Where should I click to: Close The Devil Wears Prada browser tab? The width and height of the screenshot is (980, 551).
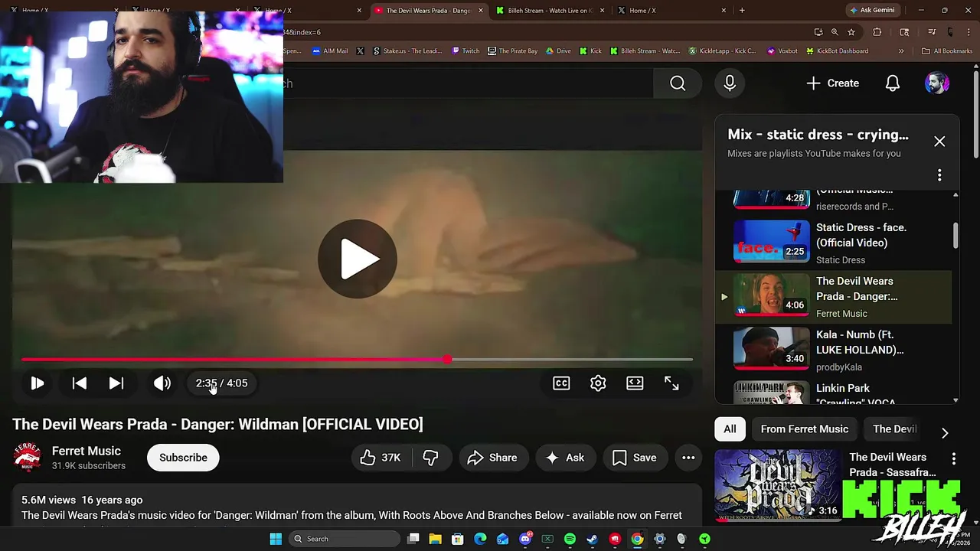[x=481, y=11]
